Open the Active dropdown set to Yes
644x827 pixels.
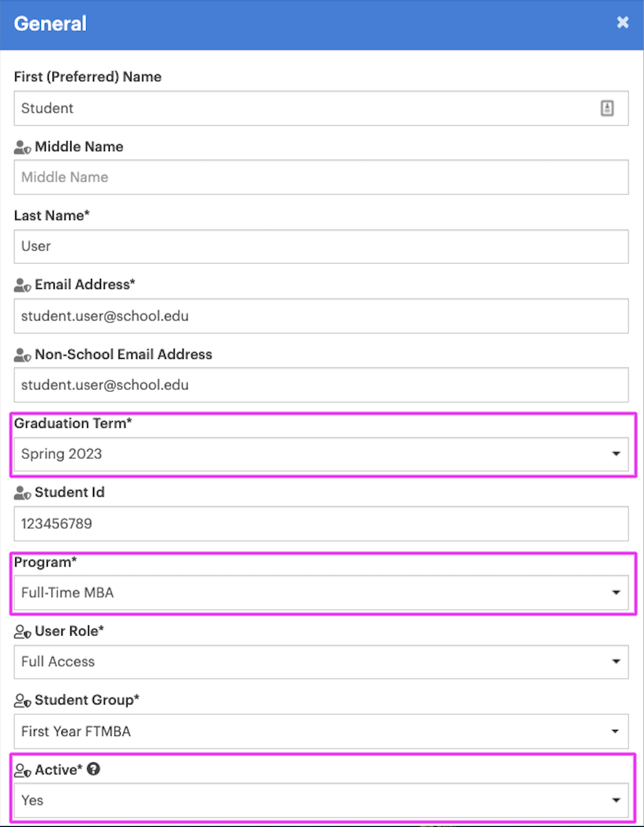coord(321,800)
